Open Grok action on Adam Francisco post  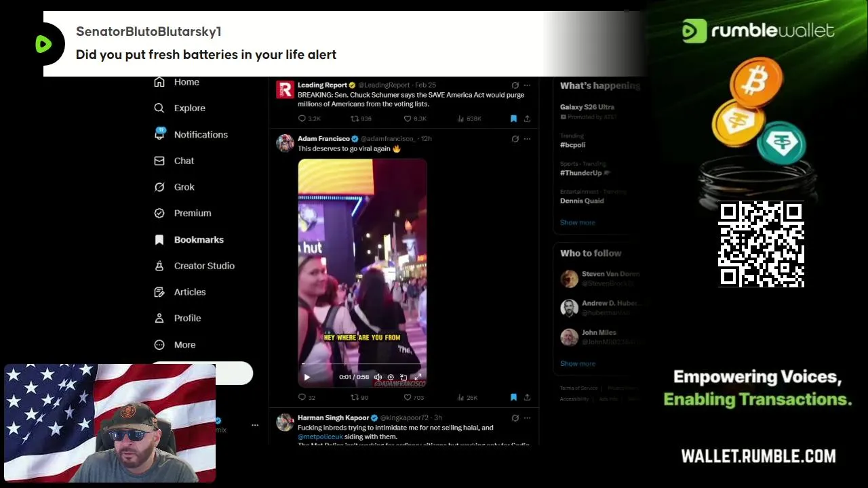(515, 139)
